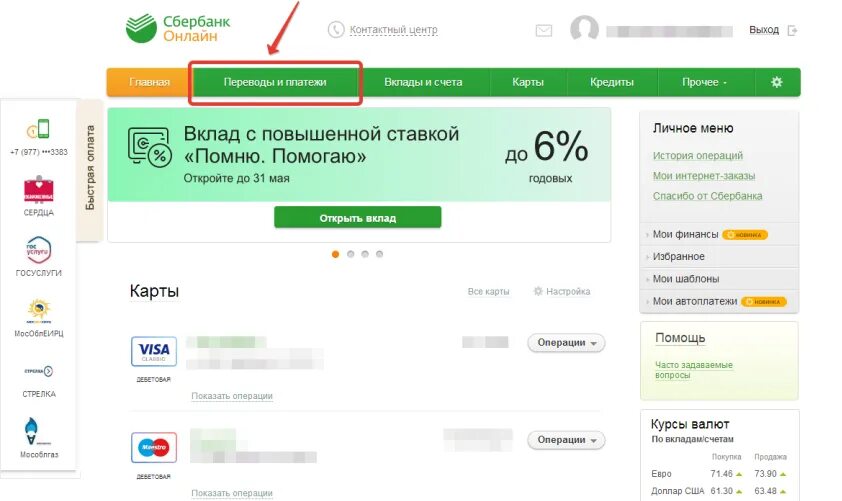Open Операции dropdown for Visa card
842x501 pixels.
[567, 343]
